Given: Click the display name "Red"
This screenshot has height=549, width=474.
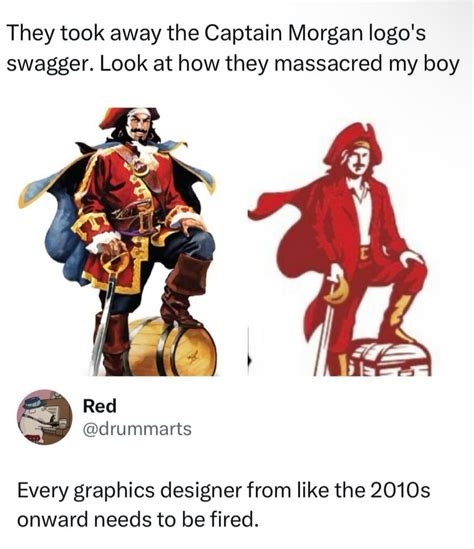Looking at the screenshot, I should click(99, 406).
